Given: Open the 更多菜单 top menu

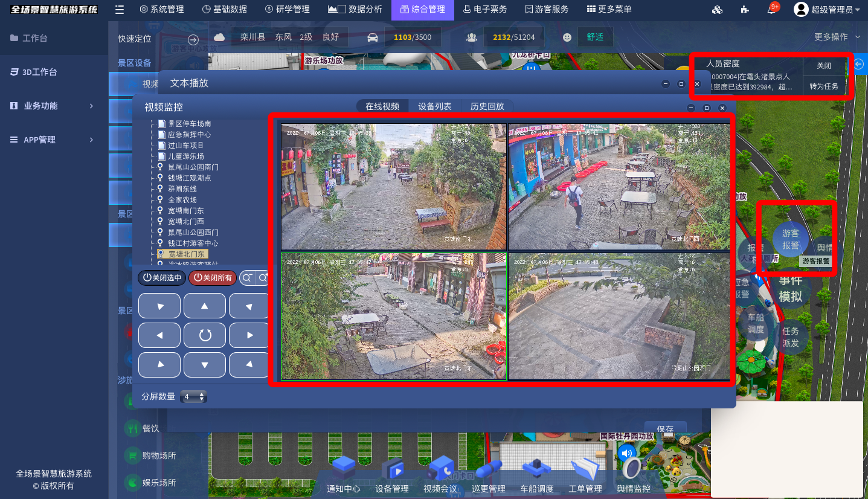Looking at the screenshot, I should click(609, 9).
